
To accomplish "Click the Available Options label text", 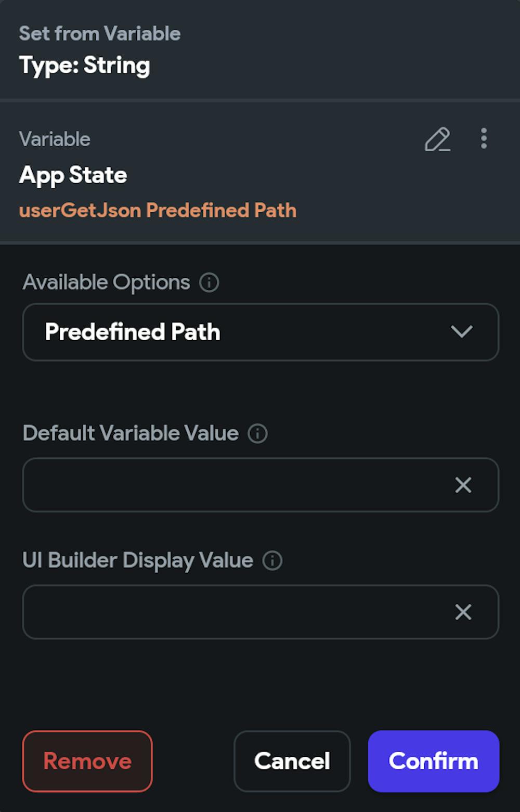I will click(106, 282).
